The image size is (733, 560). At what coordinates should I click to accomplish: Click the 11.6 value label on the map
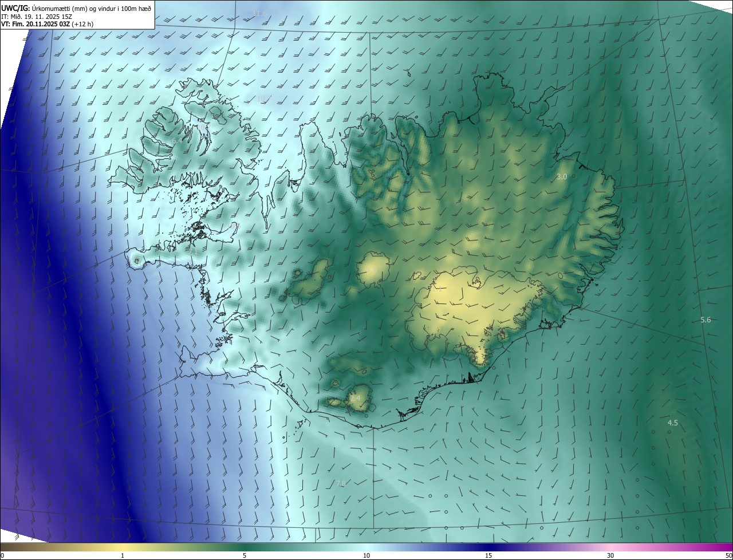pyautogui.click(x=260, y=13)
